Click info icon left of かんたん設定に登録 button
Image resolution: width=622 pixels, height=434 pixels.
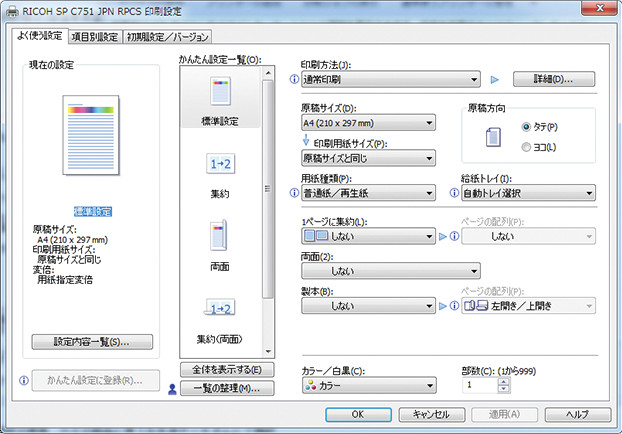coord(23,380)
